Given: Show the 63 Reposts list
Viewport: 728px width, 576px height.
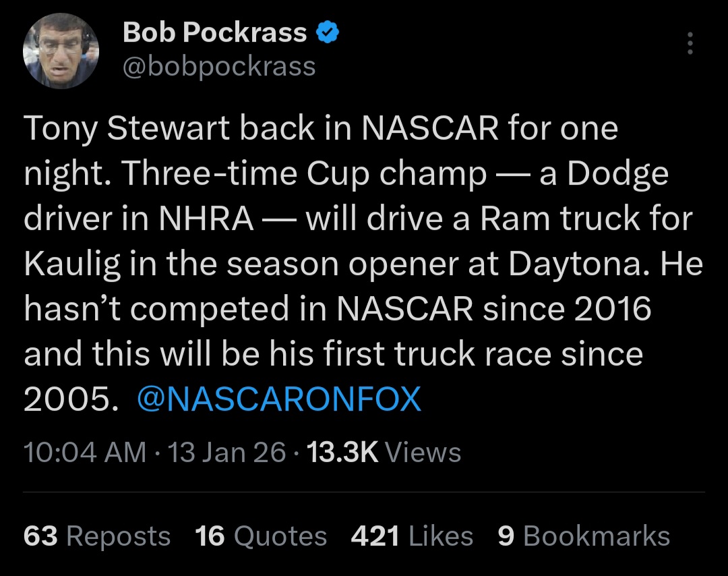Looking at the screenshot, I should pos(97,536).
